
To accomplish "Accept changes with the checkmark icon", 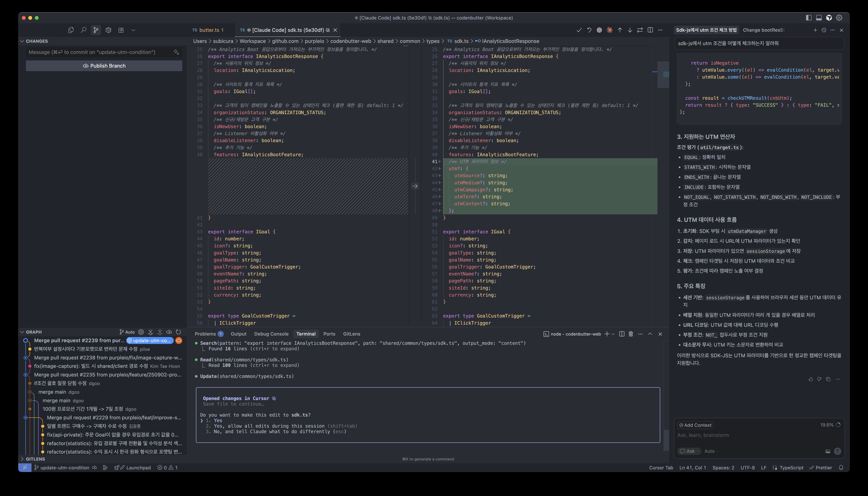I will coord(579,30).
